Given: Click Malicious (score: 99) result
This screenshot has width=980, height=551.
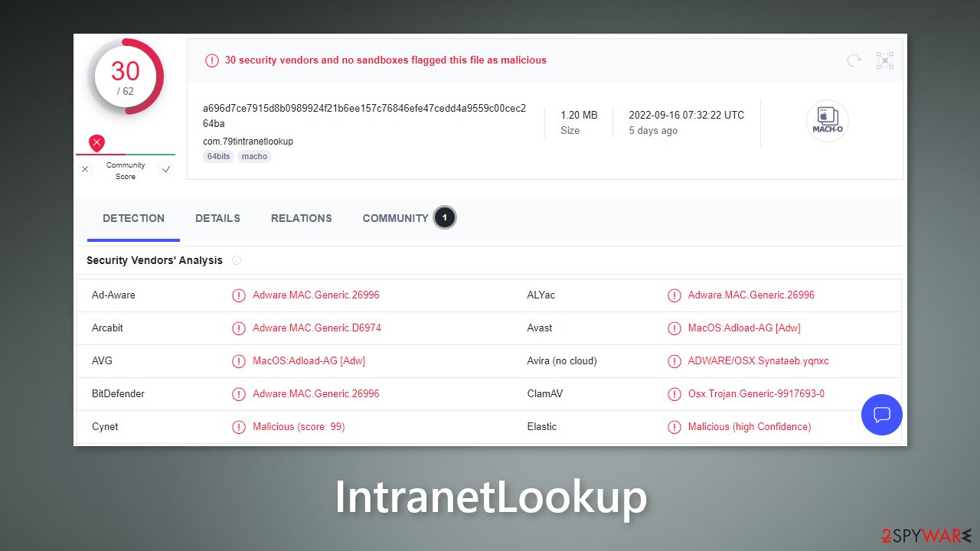Looking at the screenshot, I should click(x=299, y=427).
